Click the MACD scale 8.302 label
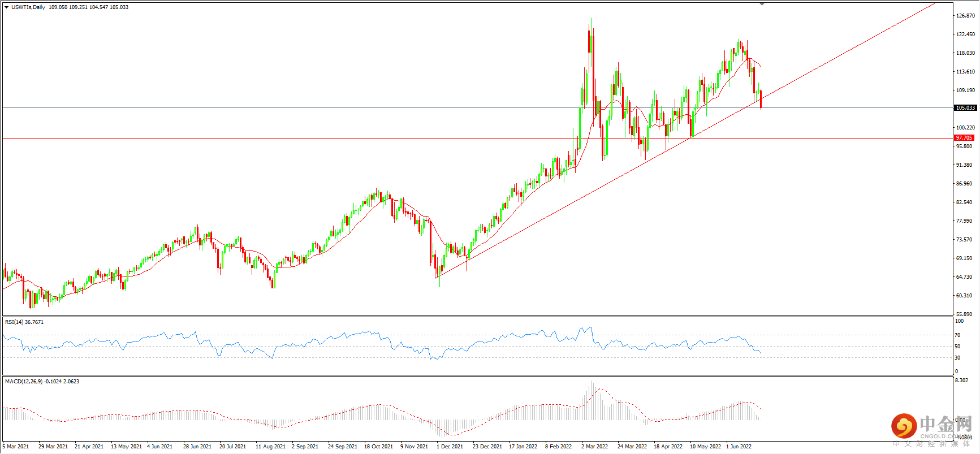 tap(961, 381)
